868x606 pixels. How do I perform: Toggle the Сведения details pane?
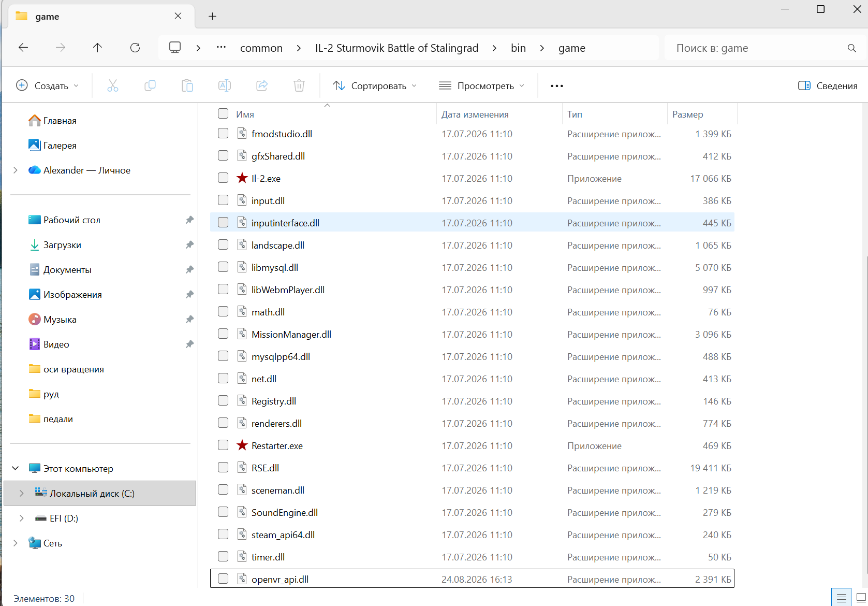point(828,85)
